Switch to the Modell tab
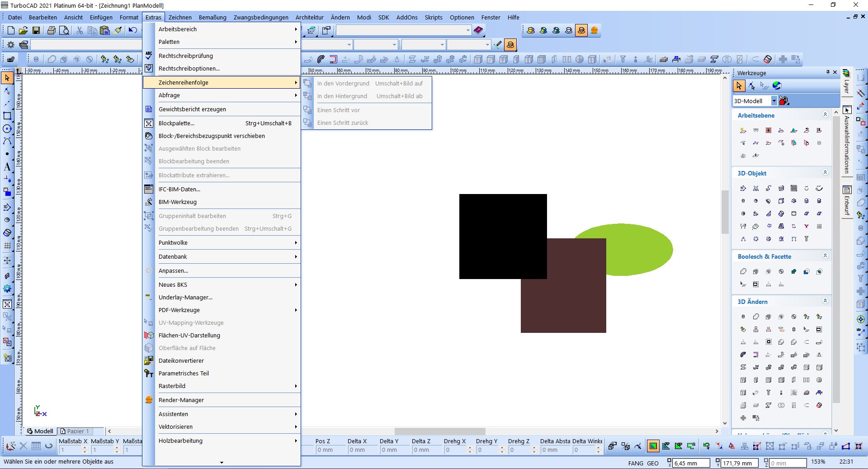The height and width of the screenshot is (469, 868). (x=40, y=431)
